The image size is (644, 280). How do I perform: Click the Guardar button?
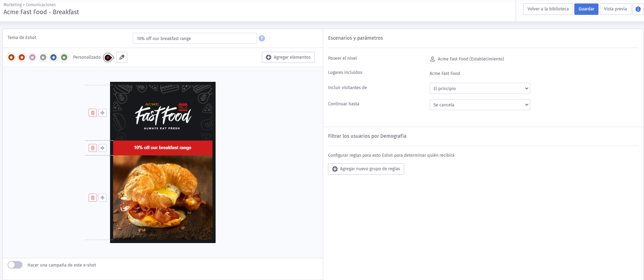tap(586, 9)
